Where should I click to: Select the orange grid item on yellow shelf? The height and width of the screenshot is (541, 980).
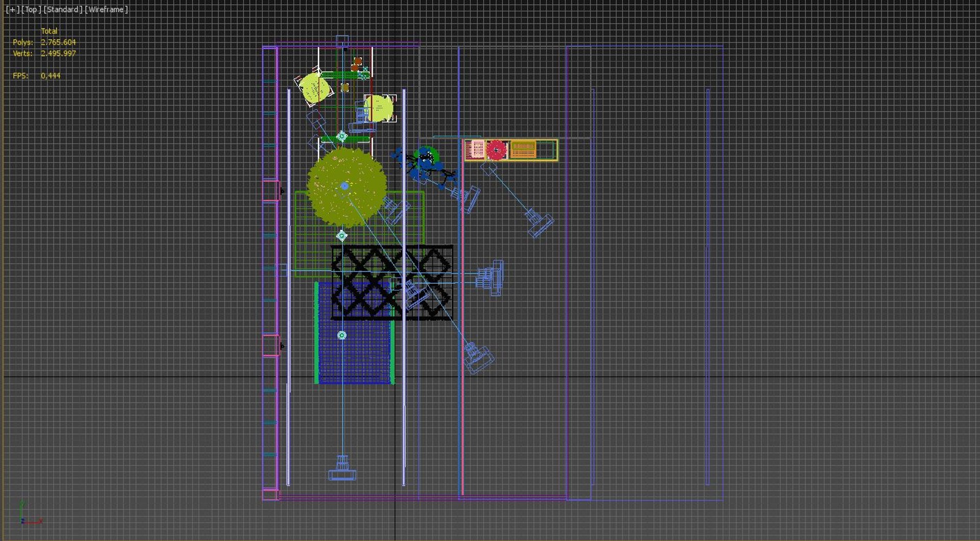[523, 150]
